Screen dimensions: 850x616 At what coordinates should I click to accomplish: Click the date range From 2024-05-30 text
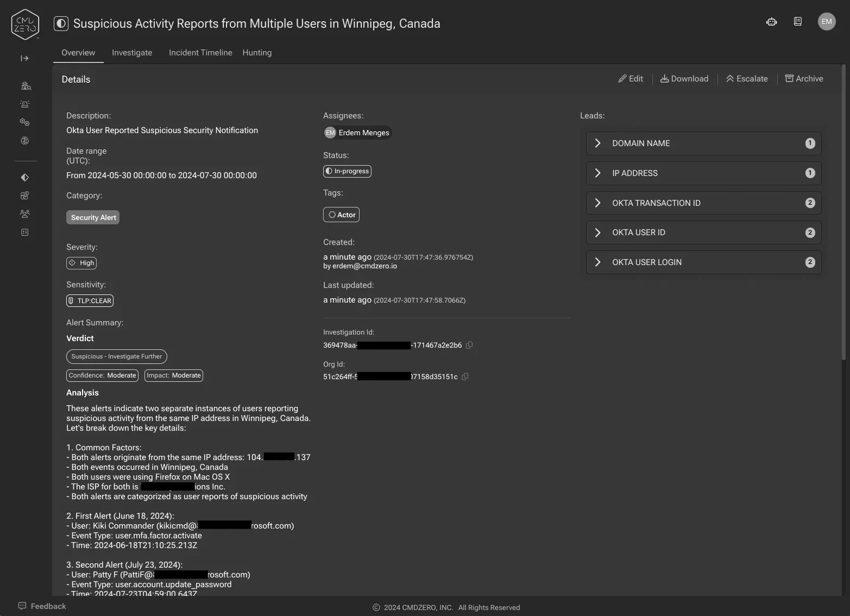tap(161, 175)
